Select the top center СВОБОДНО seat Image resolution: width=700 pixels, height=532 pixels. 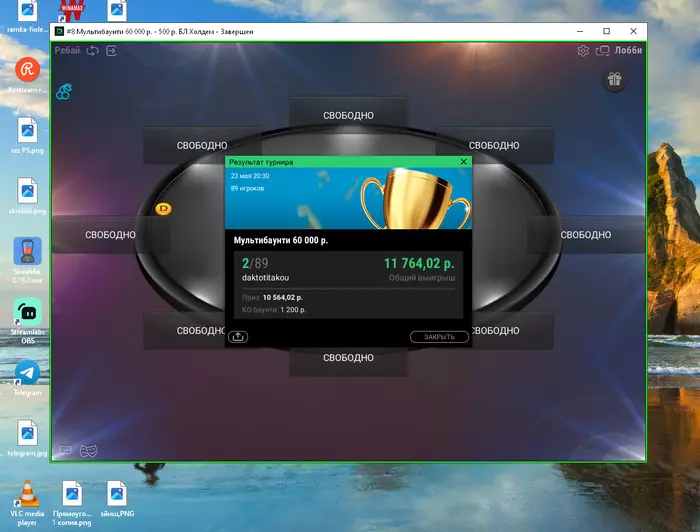(348, 116)
